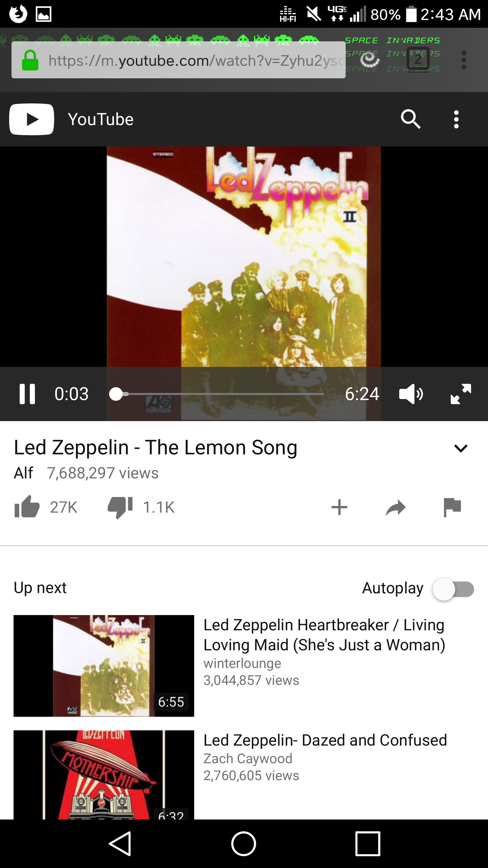Open browser tabs counter showing 2
This screenshot has width=488, height=868.
click(x=418, y=60)
